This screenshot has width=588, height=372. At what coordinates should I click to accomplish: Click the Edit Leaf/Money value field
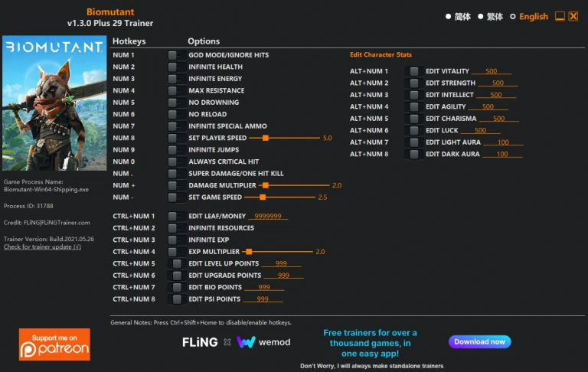point(268,217)
